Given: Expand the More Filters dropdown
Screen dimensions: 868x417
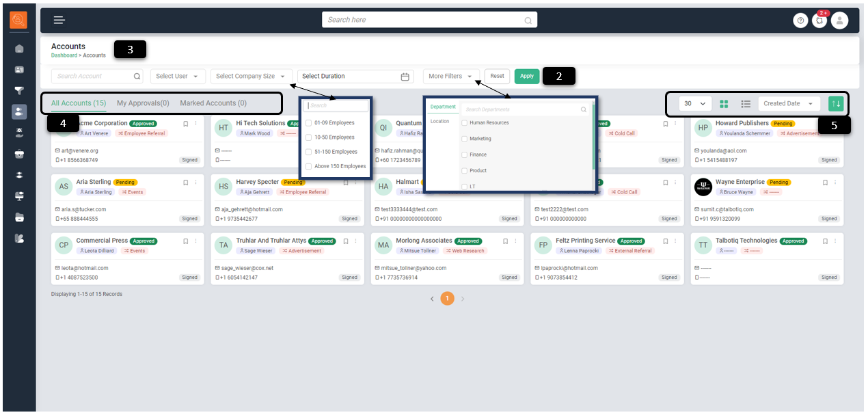Looking at the screenshot, I should pos(450,77).
